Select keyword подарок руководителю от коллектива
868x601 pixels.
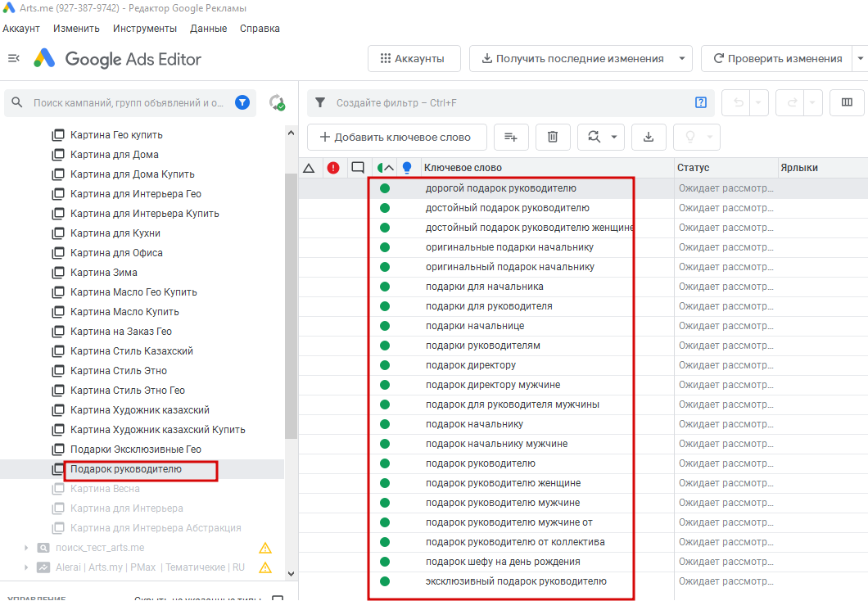point(515,542)
